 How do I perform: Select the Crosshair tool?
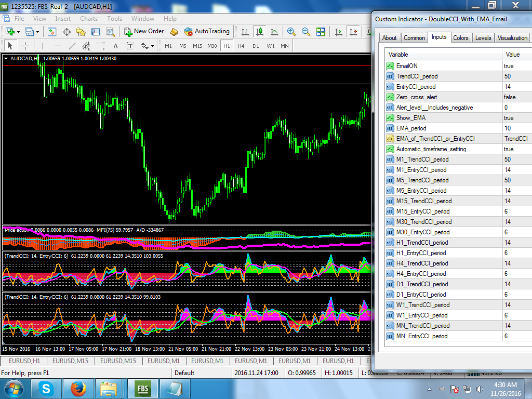25,46
